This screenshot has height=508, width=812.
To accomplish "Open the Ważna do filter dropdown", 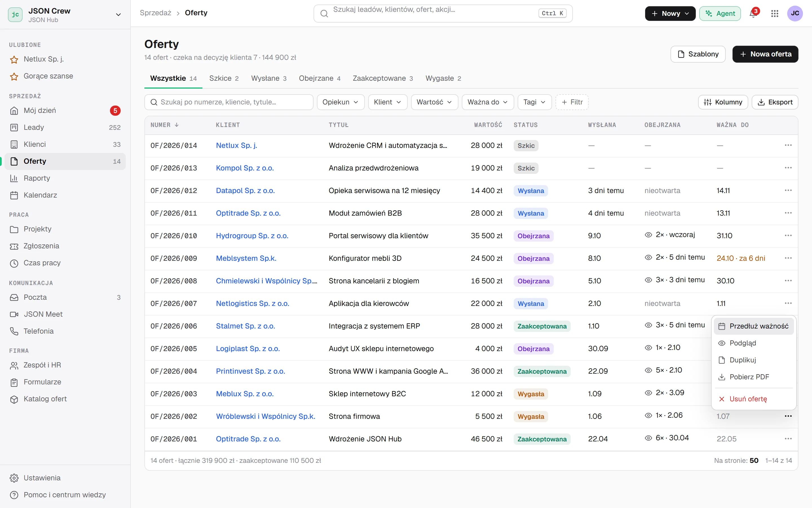I will [487, 102].
